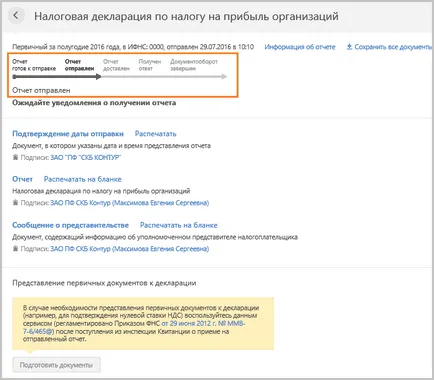The height and width of the screenshot is (380, 434).
Task: Click the download icon beside 'Сохранить все документы'
Action: 349,47
